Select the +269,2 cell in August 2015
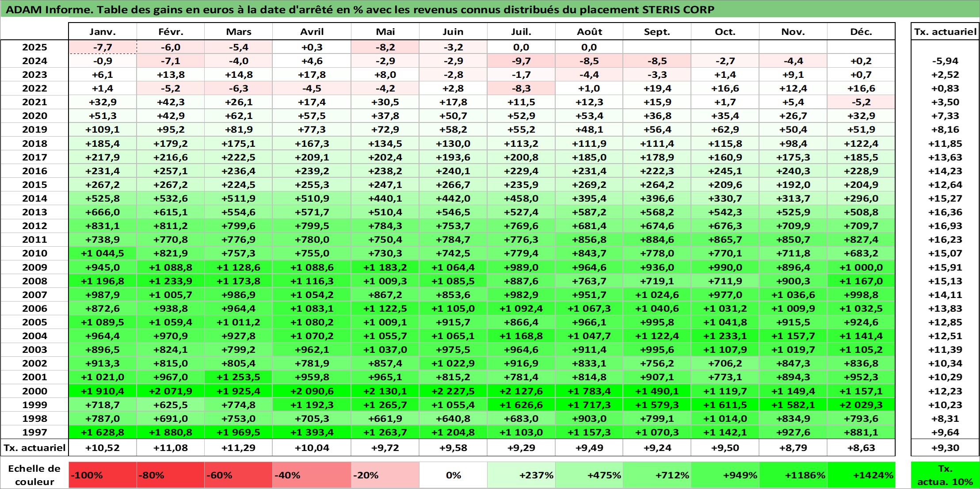The width and height of the screenshot is (980, 489). tap(589, 185)
